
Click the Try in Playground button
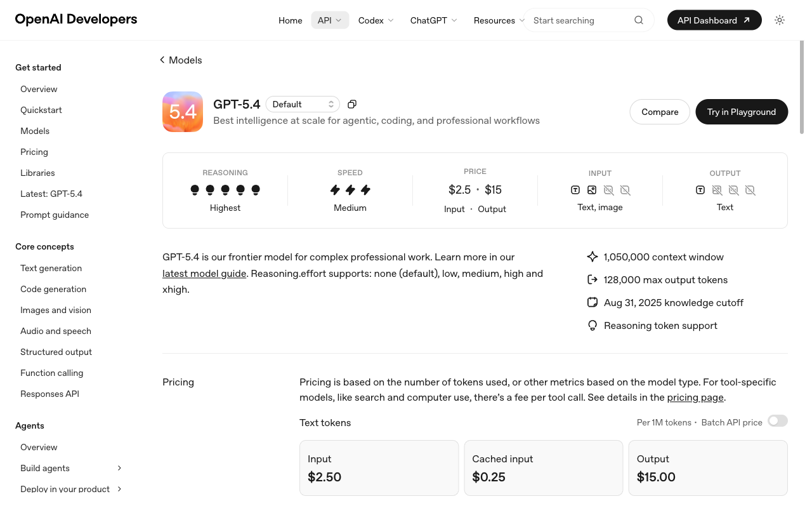[742, 112]
